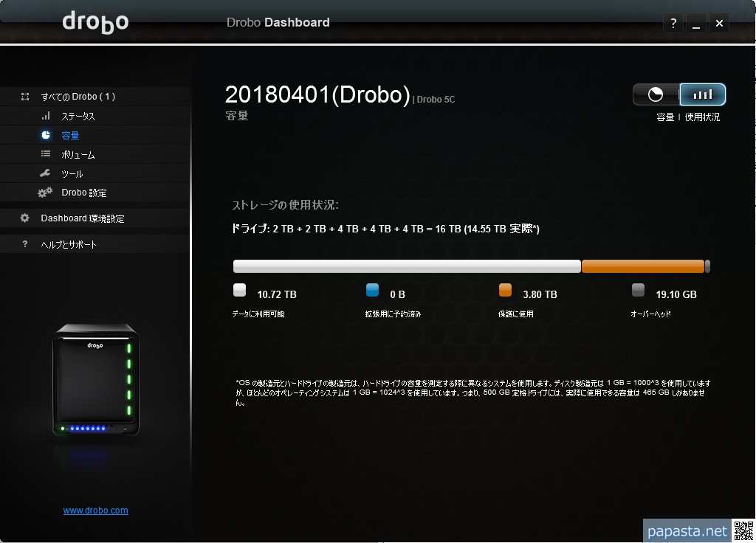Click the capacity pie icon in sidebar
This screenshot has height=543, width=756.
point(46,135)
